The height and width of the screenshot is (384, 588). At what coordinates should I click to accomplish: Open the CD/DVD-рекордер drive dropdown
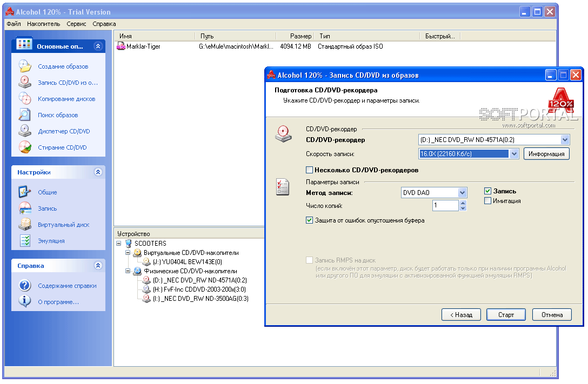click(565, 140)
